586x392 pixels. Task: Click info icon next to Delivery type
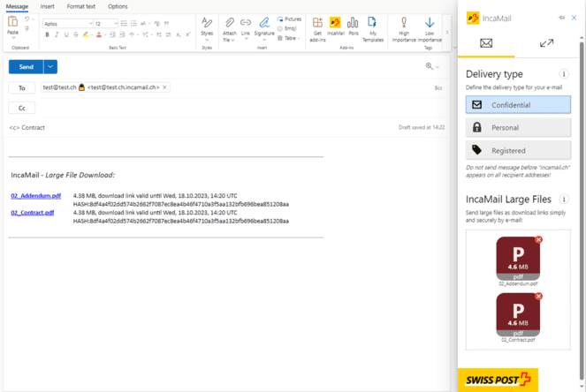[564, 74]
